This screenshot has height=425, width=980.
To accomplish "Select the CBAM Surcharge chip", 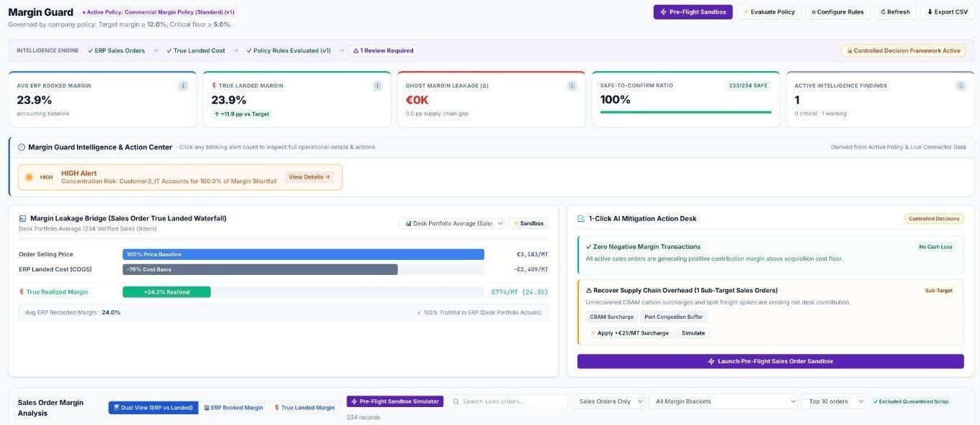I will point(611,317).
